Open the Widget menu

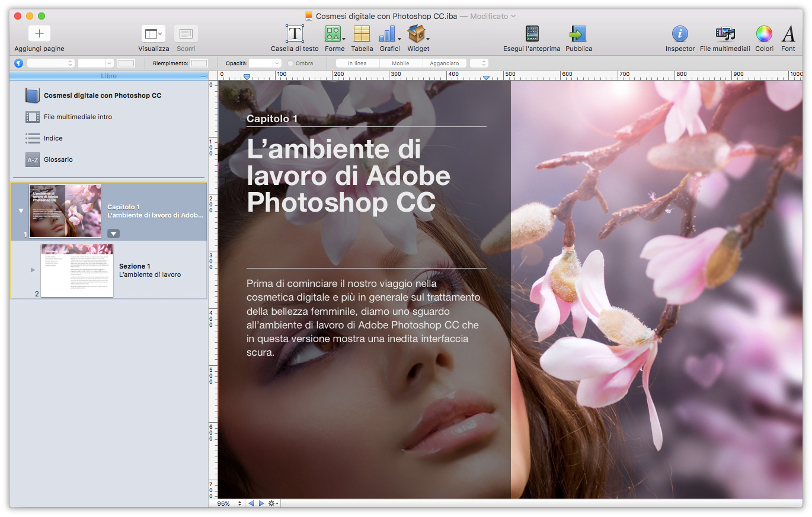(x=418, y=34)
